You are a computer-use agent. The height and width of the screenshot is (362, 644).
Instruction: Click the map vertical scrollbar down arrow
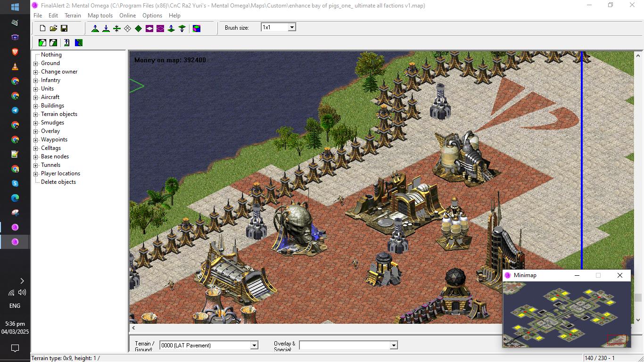[638, 320]
